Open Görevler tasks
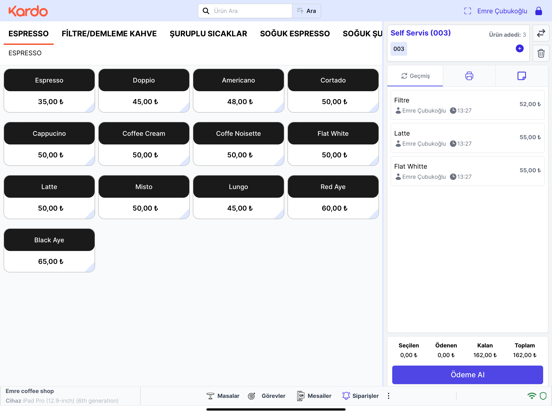 (x=266, y=396)
